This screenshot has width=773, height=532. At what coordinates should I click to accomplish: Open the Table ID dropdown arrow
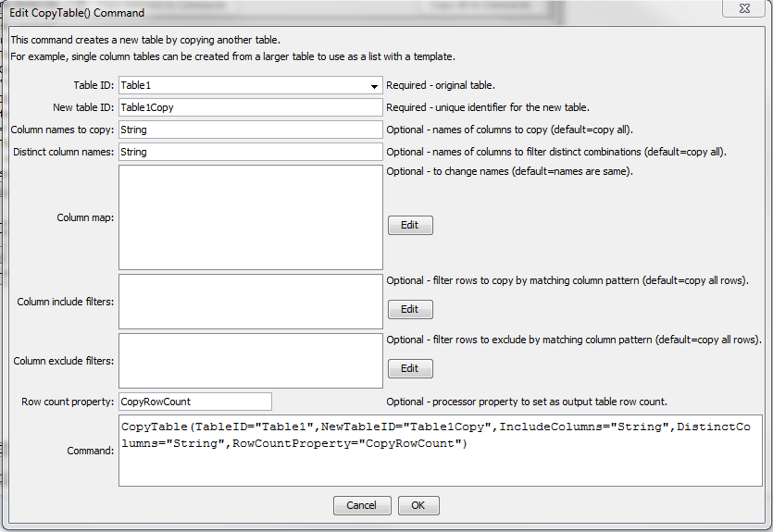pos(374,86)
